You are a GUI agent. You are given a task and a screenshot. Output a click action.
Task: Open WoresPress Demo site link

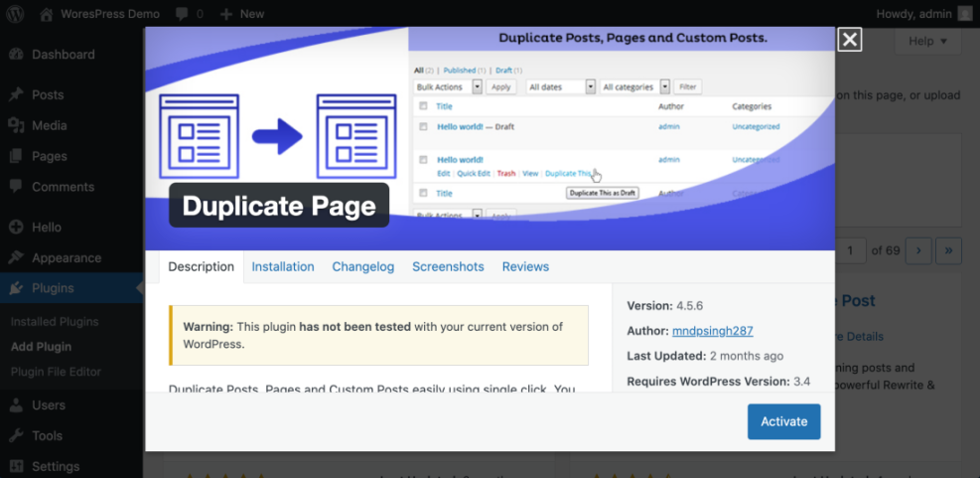click(110, 14)
